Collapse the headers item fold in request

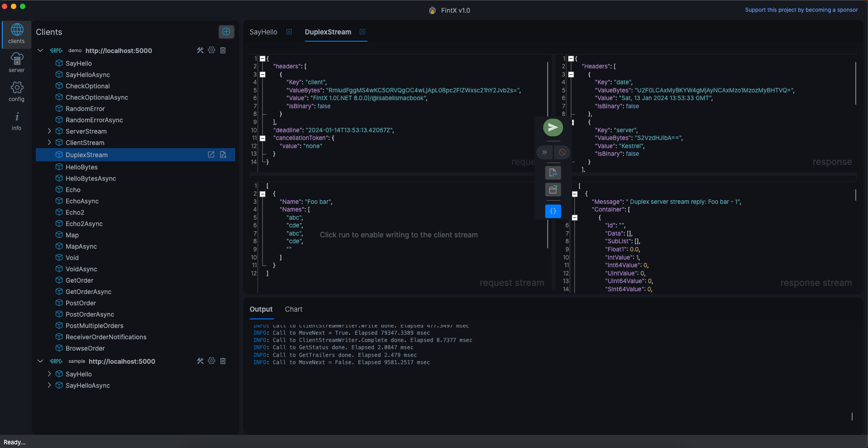click(x=262, y=74)
